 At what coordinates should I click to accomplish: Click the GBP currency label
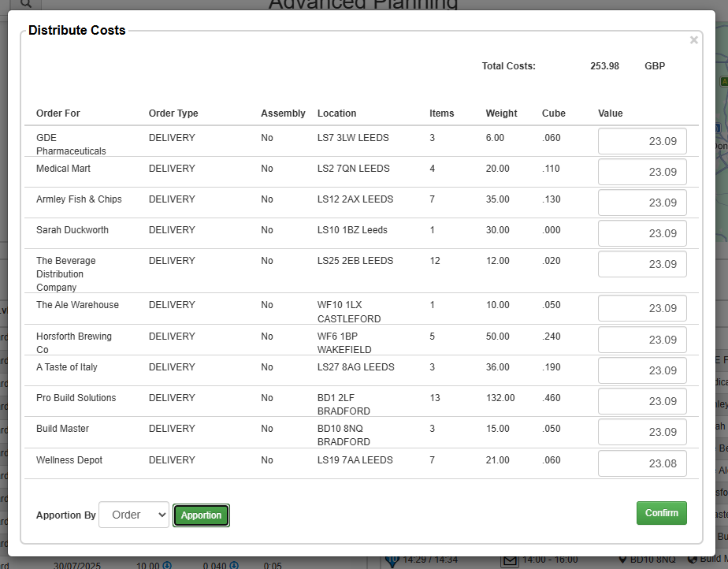pos(655,66)
